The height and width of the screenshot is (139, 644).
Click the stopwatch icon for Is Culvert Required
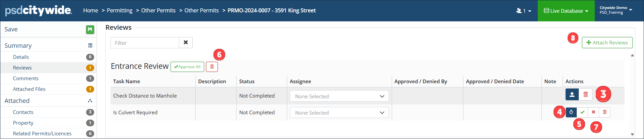571,112
